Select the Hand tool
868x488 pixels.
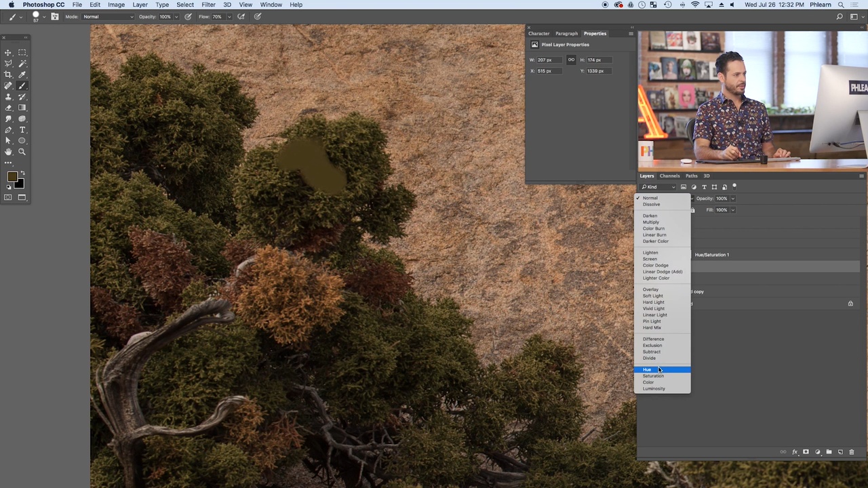tap(8, 152)
